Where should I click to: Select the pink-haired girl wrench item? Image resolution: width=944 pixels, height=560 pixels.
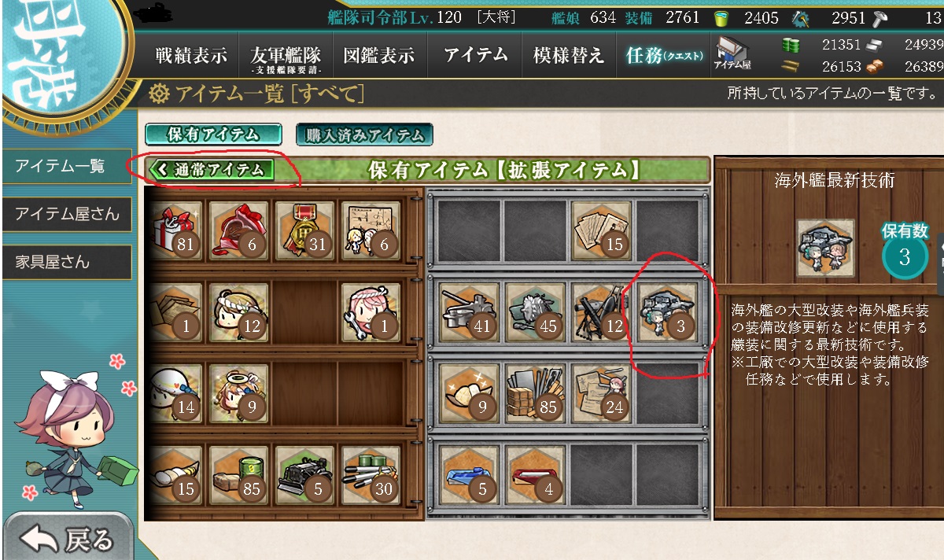371,312
